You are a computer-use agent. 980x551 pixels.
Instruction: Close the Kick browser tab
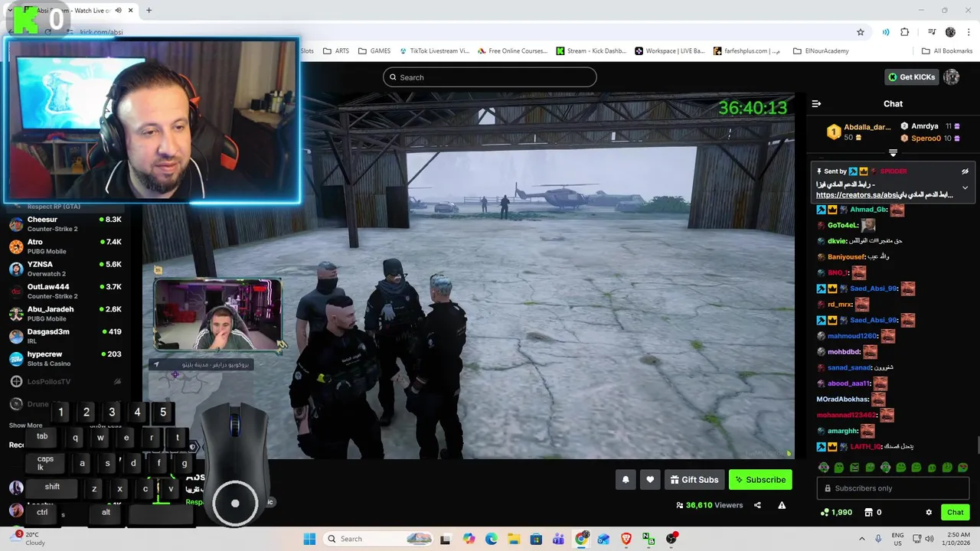pos(131,11)
